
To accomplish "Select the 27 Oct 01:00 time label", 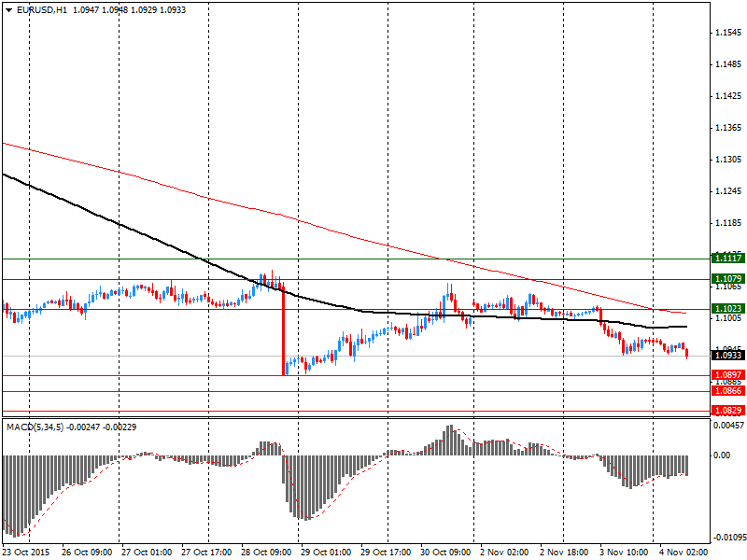I will [147, 553].
